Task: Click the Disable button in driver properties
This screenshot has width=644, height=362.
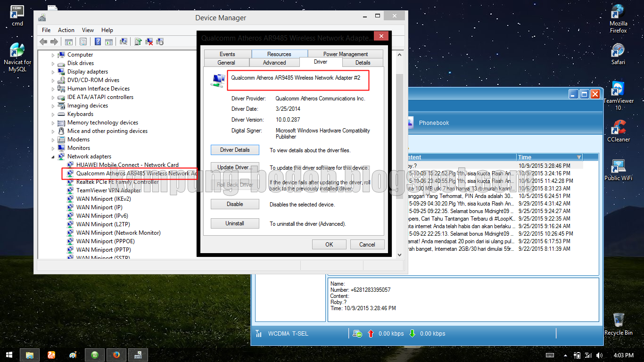Action: (235, 204)
